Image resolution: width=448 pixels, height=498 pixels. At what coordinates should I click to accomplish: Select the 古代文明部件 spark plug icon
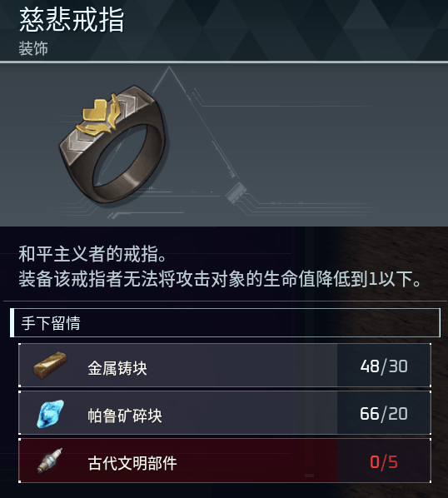coord(50,461)
